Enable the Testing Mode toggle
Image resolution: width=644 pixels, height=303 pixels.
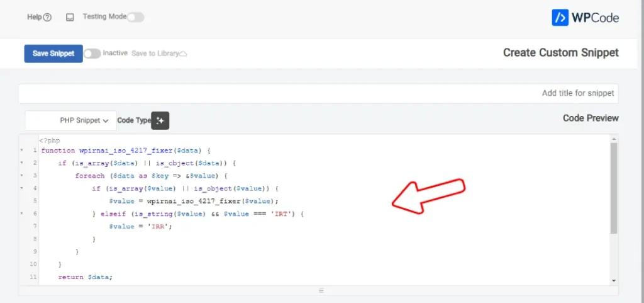pos(135,18)
